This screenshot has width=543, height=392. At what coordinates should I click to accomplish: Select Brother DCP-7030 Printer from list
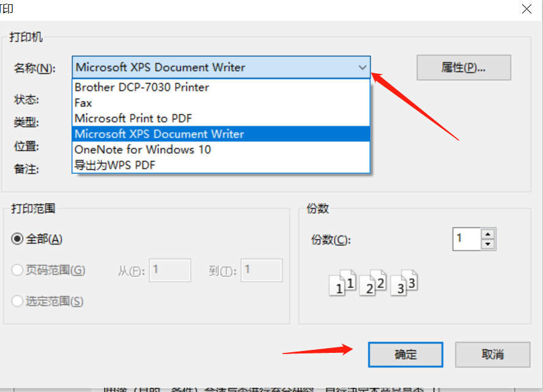(221, 87)
